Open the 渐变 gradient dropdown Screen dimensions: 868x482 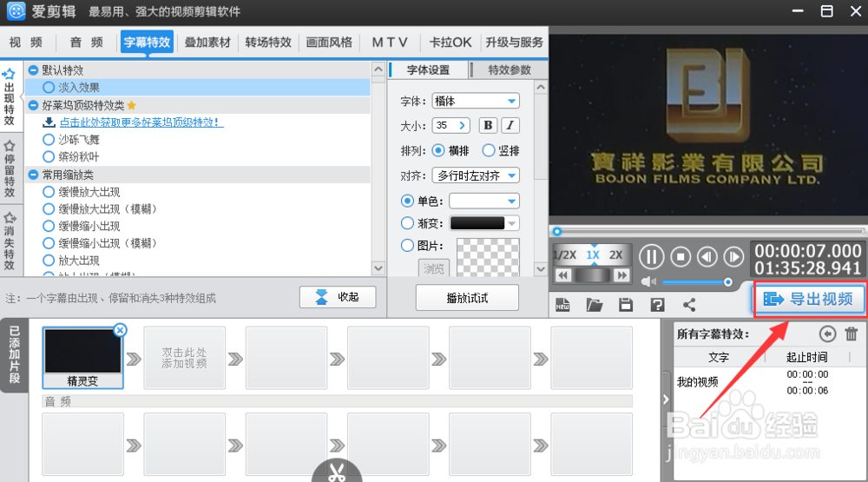(x=512, y=223)
